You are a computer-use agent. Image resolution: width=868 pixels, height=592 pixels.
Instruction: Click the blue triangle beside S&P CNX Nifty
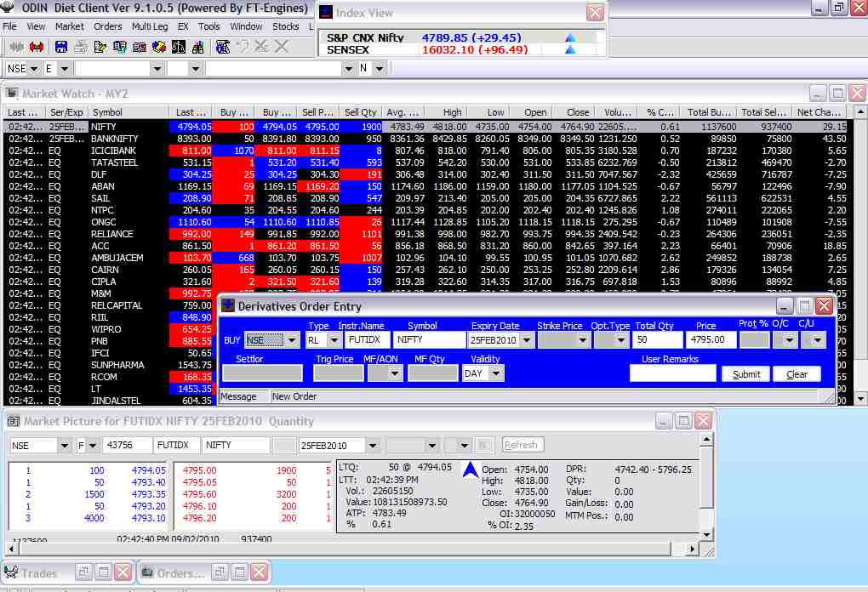click(x=570, y=37)
